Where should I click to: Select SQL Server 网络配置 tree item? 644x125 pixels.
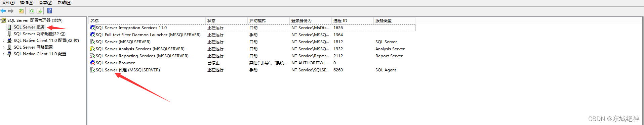(33, 47)
